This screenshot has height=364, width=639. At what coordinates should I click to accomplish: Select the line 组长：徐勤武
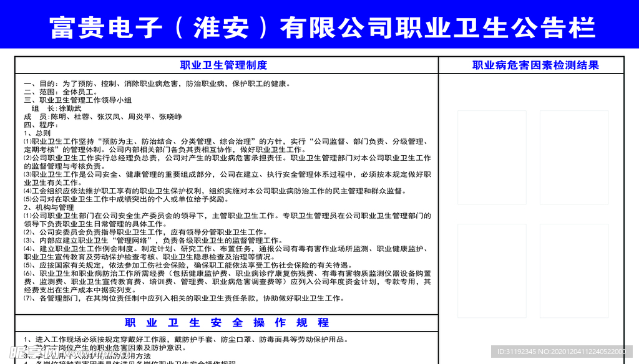pyautogui.click(x=57, y=108)
